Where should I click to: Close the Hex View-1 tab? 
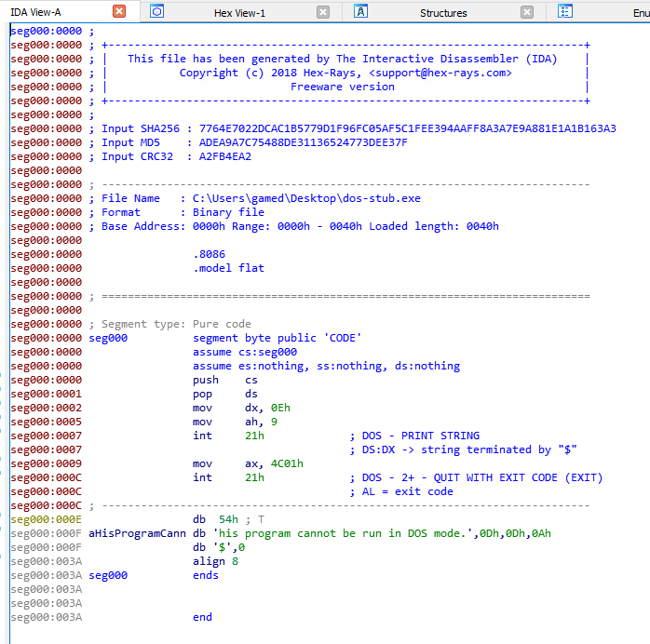click(323, 12)
